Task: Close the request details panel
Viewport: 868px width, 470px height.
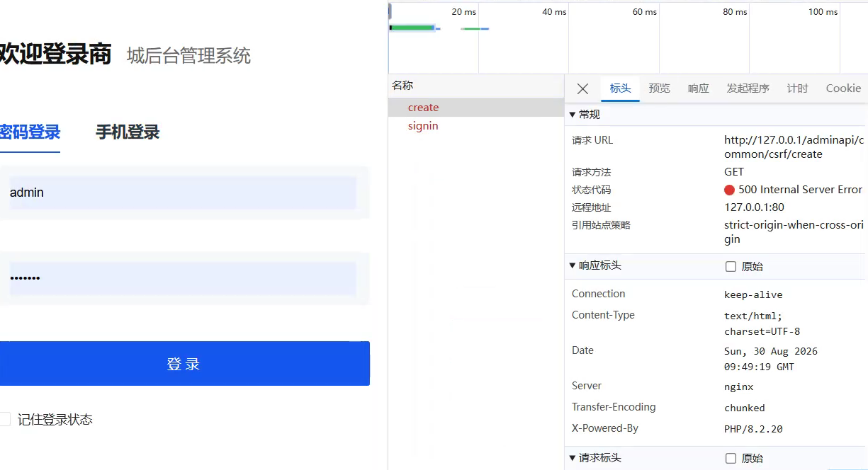Action: click(582, 88)
